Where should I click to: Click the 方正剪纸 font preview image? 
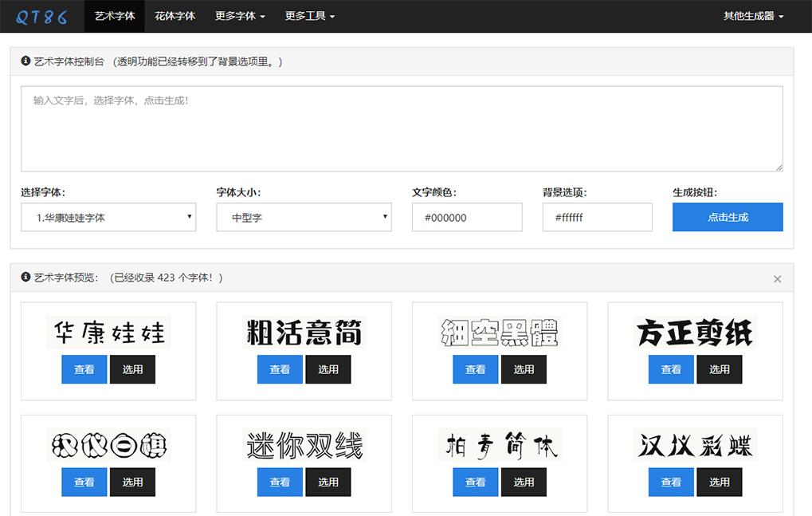695,332
